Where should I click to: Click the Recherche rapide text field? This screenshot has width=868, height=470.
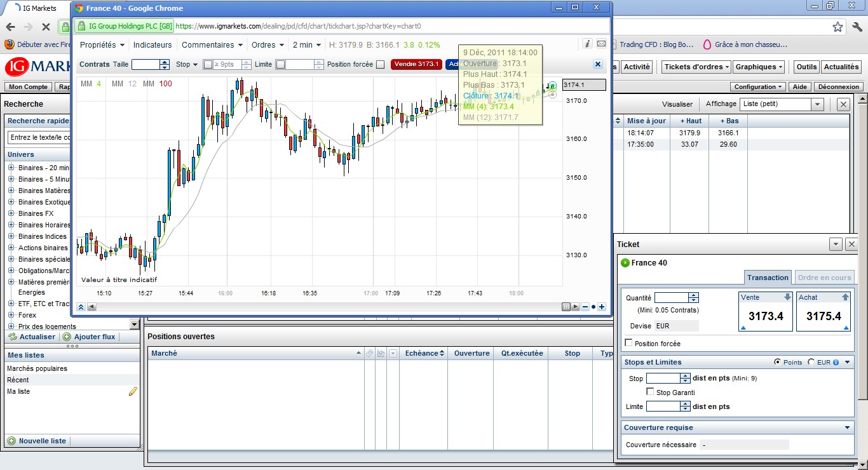(39, 137)
